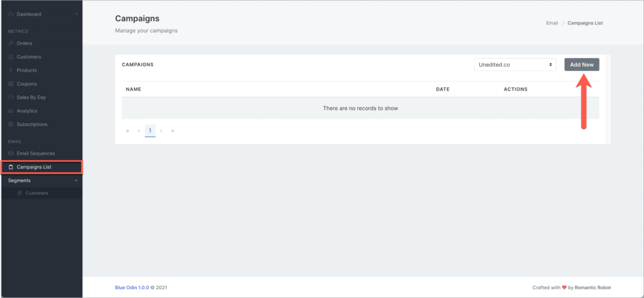The image size is (644, 298).
Task: Open the Unedited.co store dropdown
Action: (x=515, y=65)
